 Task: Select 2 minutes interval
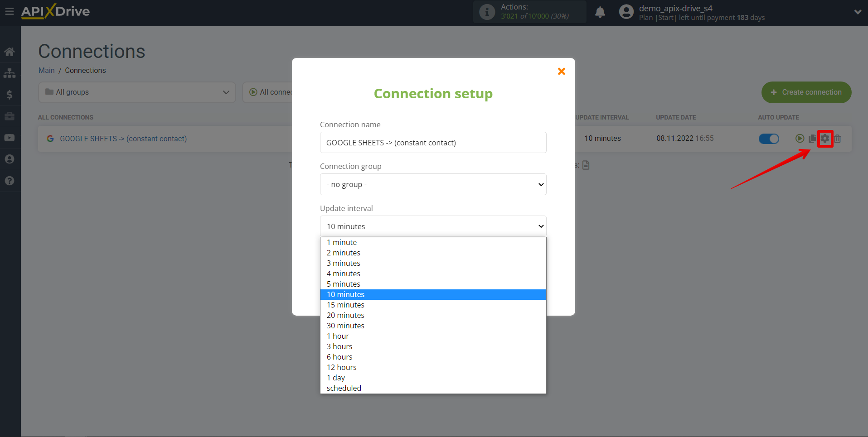pyautogui.click(x=433, y=253)
